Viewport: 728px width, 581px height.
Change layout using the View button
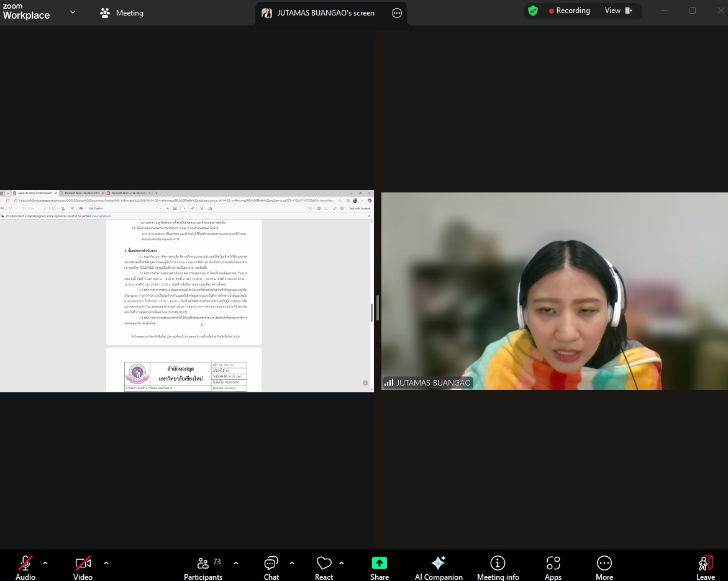tap(619, 11)
